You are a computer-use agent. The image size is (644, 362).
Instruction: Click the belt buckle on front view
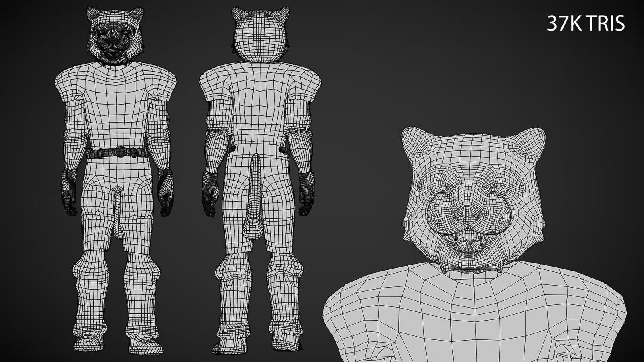click(x=120, y=152)
